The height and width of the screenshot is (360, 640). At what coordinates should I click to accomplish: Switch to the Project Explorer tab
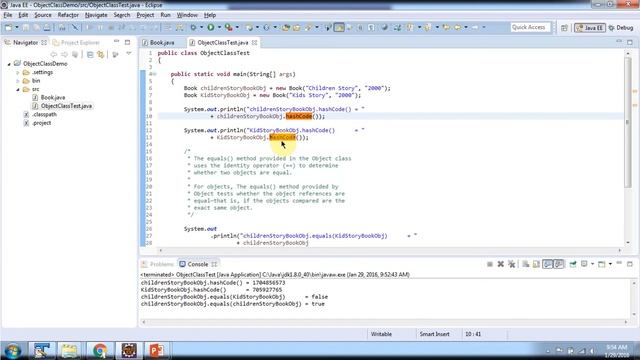pos(76,42)
